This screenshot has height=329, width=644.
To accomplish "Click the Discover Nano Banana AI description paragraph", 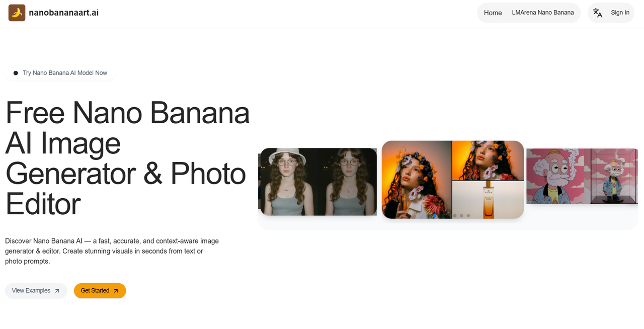I will coord(112,251).
